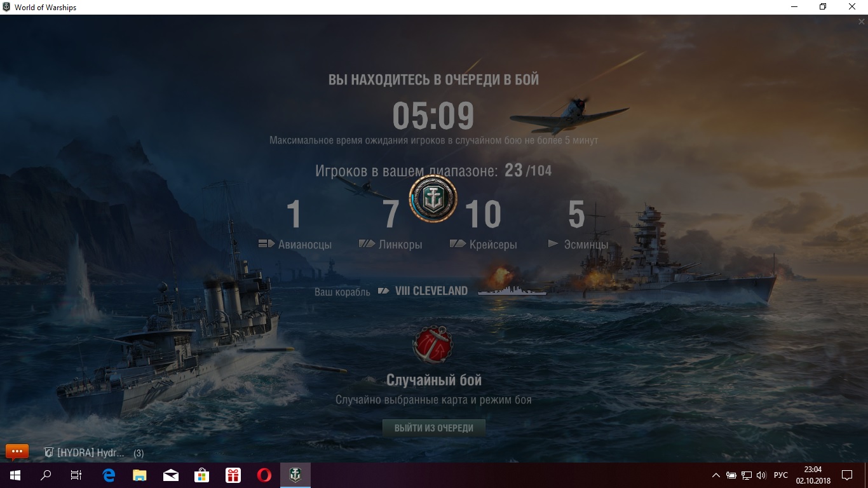Open the [HYDRA] Hydr... clan chat tab
This screenshot has width=868, height=488.
(x=85, y=453)
